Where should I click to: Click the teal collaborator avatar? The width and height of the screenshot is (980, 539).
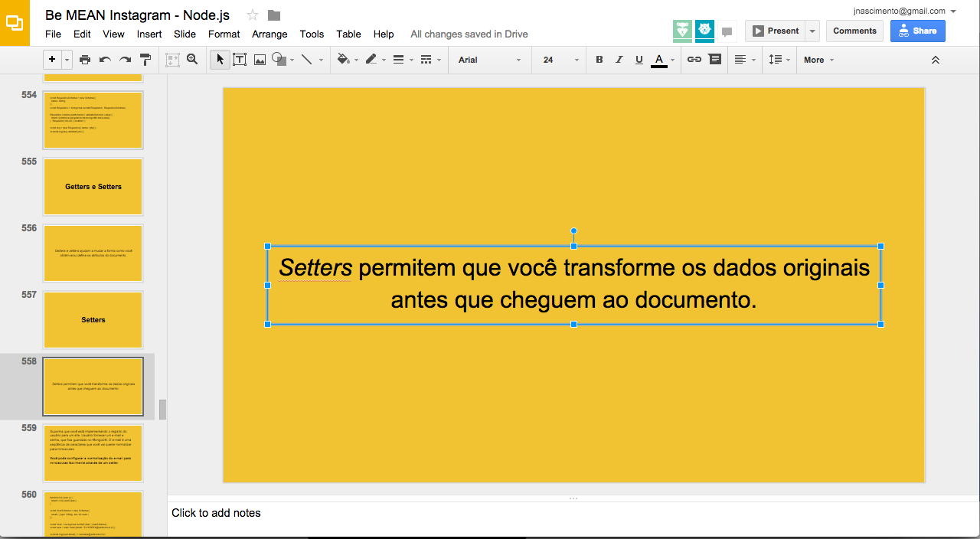coord(704,31)
